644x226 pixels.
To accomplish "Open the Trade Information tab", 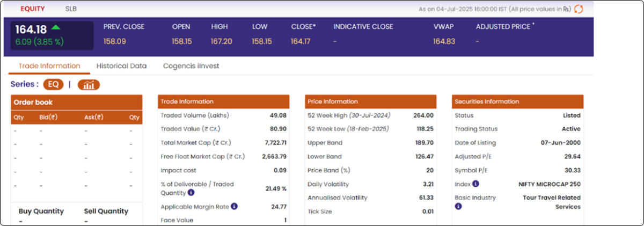I will pyautogui.click(x=49, y=66).
